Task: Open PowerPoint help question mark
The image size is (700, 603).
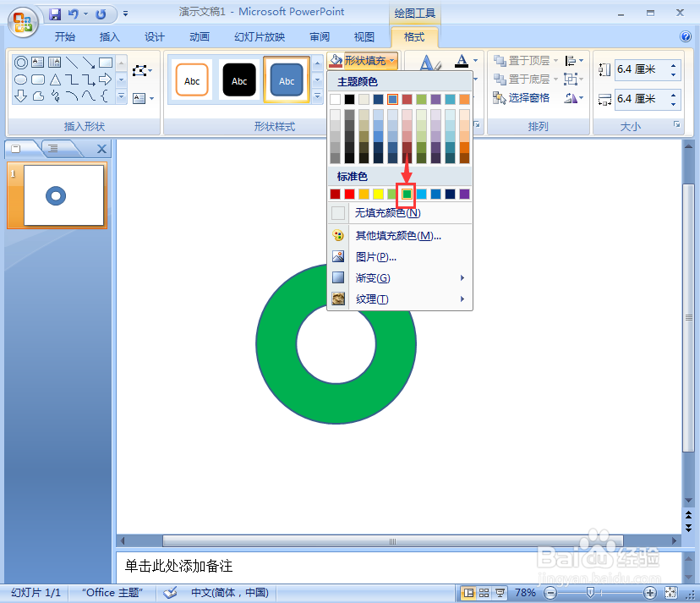Action: click(x=686, y=36)
